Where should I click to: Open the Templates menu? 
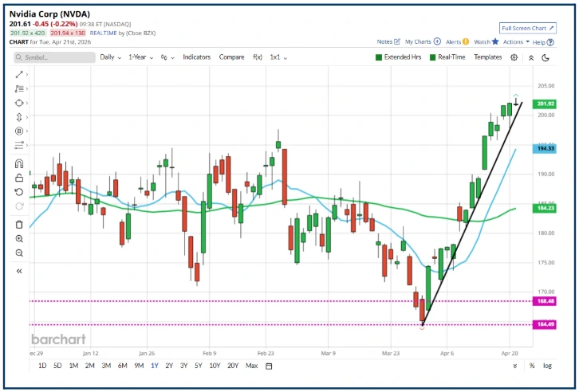pos(488,57)
